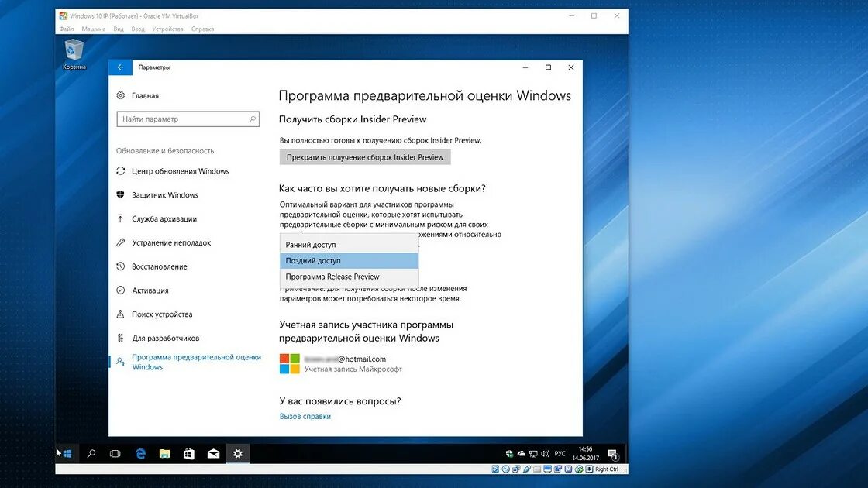868x488 pixels.
Task: Click VirtualBox network status icon
Action: (516, 469)
